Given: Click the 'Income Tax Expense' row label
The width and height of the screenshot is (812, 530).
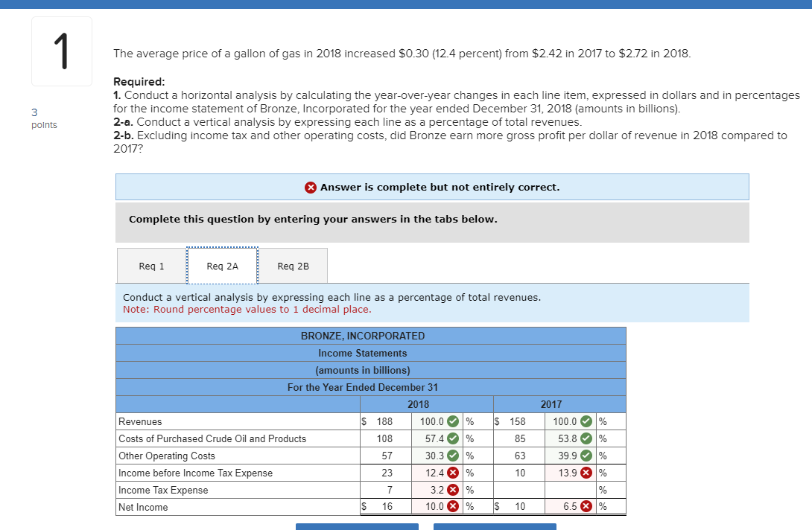Looking at the screenshot, I should click(163, 490).
